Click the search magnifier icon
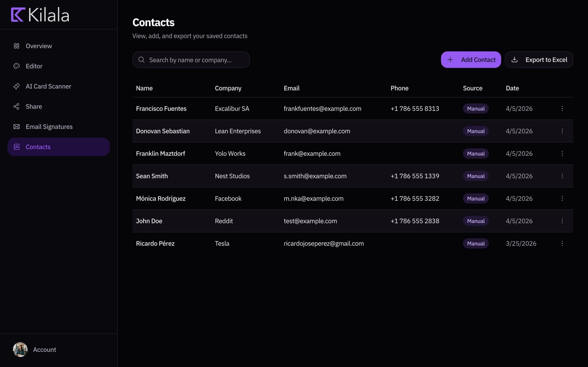The width and height of the screenshot is (588, 367). 141,59
